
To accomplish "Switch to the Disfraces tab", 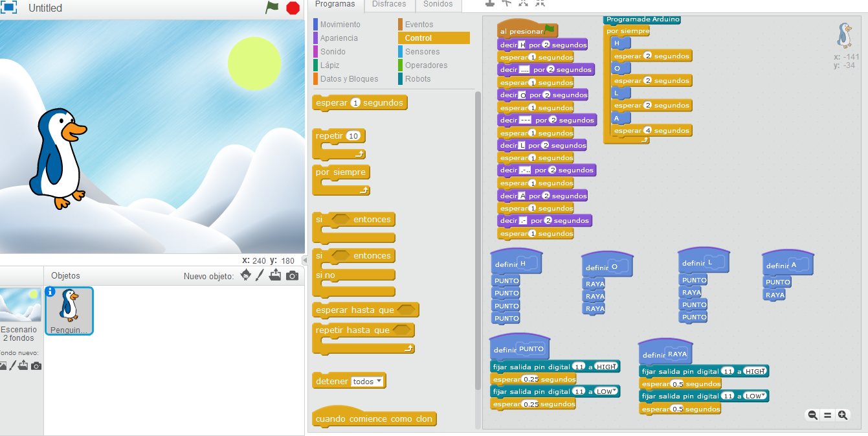I will (389, 4).
